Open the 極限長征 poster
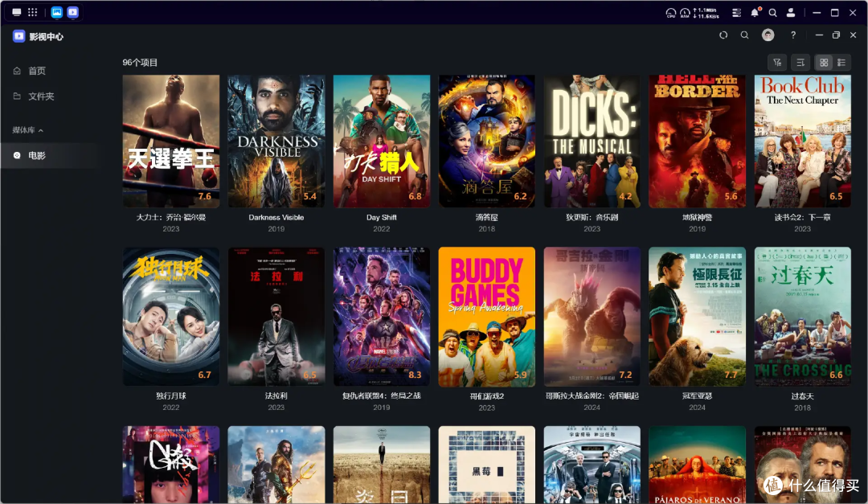The height and width of the screenshot is (504, 868). [697, 316]
